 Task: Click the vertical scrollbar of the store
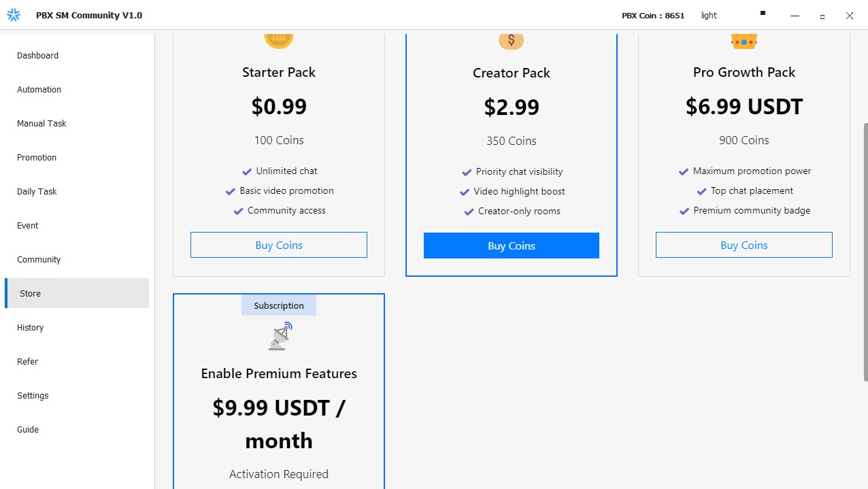click(865, 252)
